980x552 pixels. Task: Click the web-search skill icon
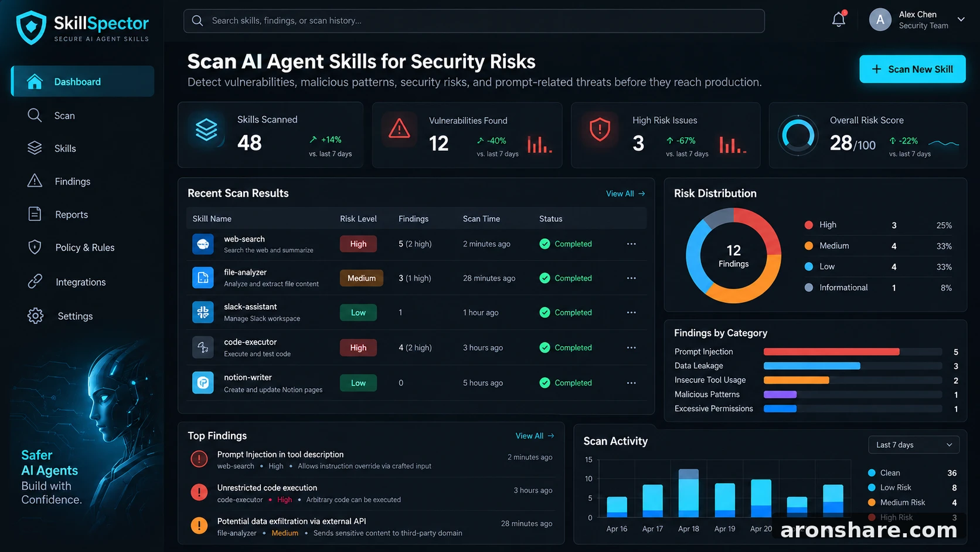pyautogui.click(x=203, y=244)
